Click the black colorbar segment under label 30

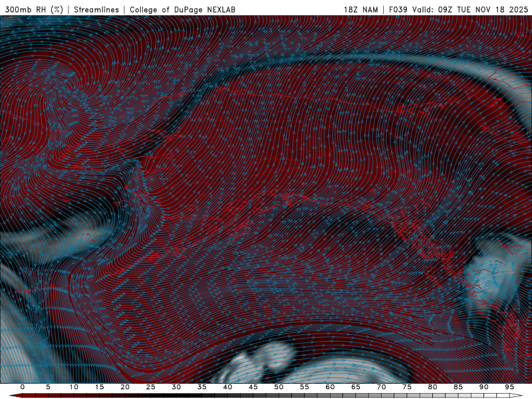176,396
